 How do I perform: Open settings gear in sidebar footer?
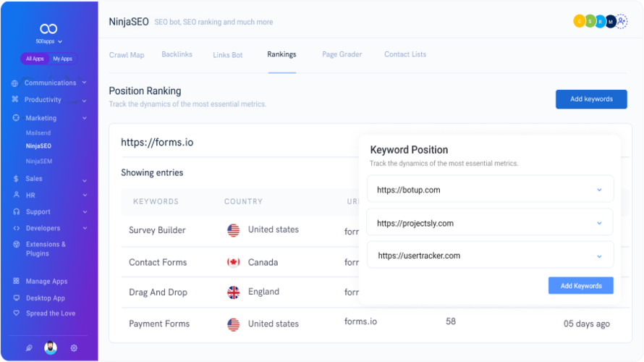pos(74,348)
